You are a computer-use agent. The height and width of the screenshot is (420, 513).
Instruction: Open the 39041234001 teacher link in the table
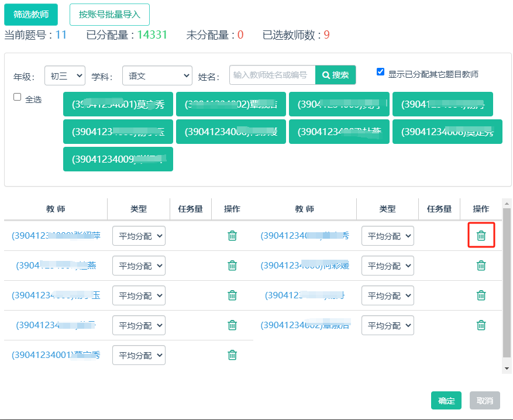click(56, 354)
